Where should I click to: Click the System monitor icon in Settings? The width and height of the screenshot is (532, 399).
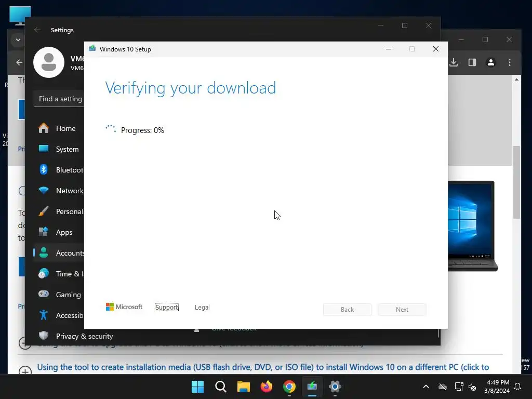(x=44, y=149)
